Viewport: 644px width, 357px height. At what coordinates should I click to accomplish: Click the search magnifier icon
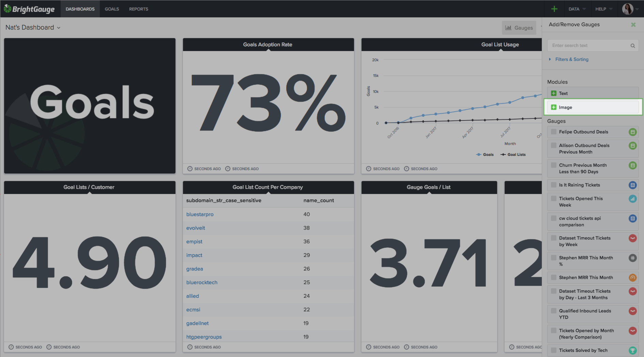633,46
